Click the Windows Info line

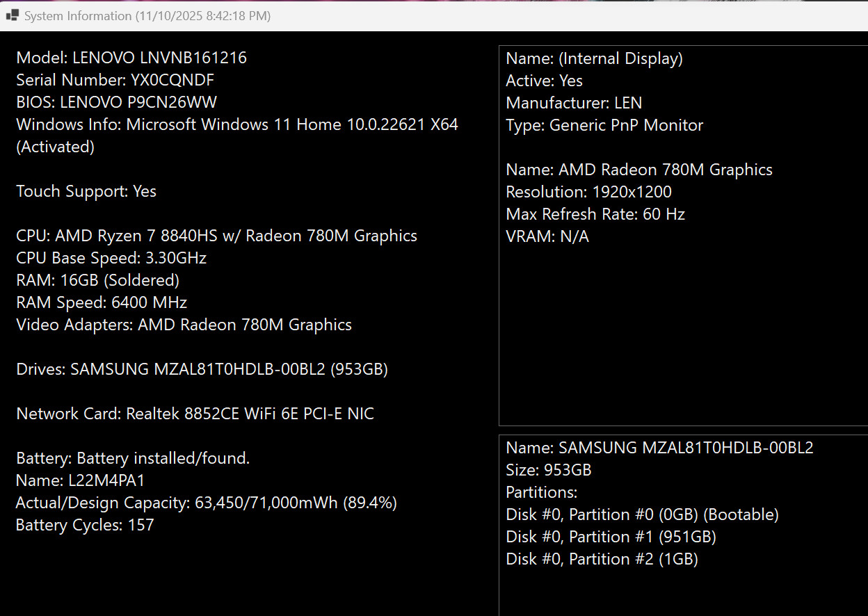pos(237,136)
